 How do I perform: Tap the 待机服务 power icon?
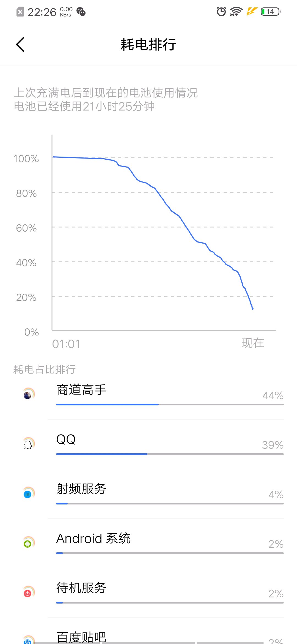28,593
